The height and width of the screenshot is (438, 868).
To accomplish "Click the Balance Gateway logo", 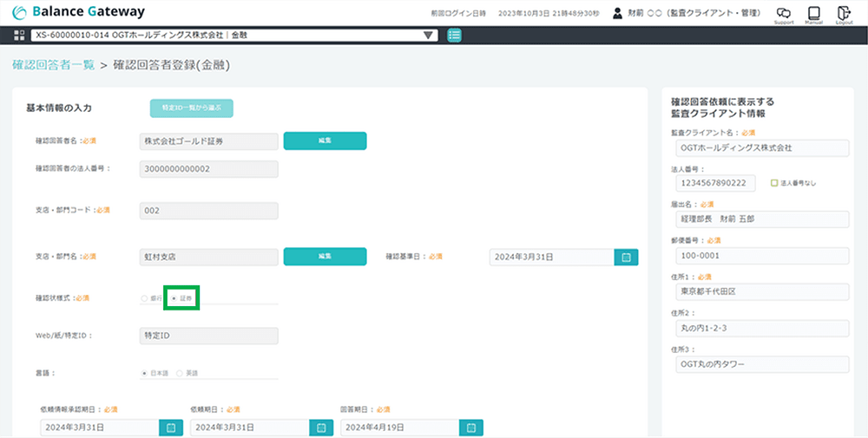I will [x=79, y=12].
